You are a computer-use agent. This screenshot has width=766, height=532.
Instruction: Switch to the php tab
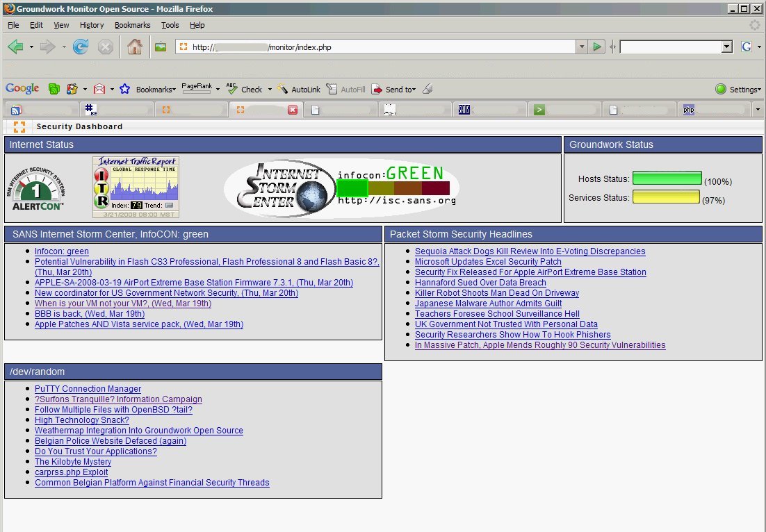tap(713, 110)
